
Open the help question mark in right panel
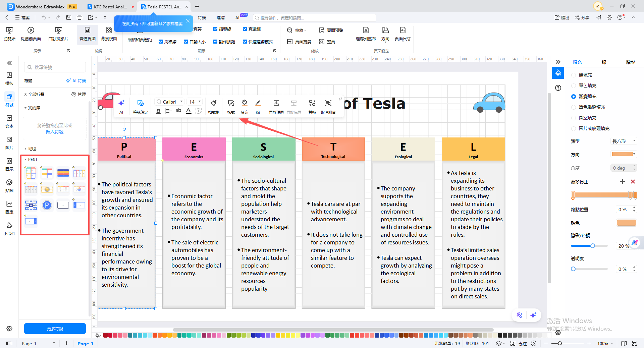click(558, 88)
